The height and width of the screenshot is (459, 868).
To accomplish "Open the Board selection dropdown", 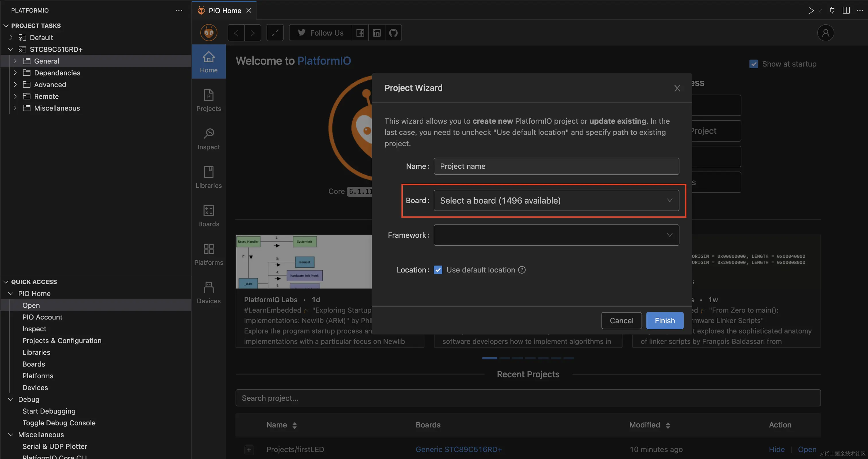I will pyautogui.click(x=556, y=201).
